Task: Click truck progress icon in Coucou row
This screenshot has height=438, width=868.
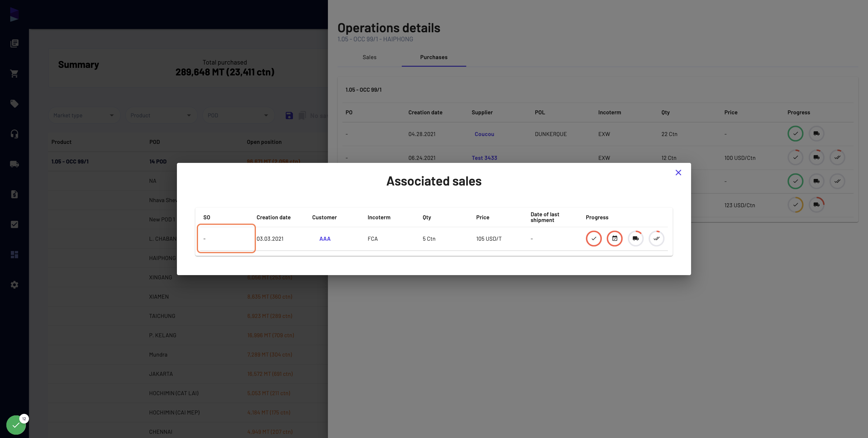Action: pos(816,134)
